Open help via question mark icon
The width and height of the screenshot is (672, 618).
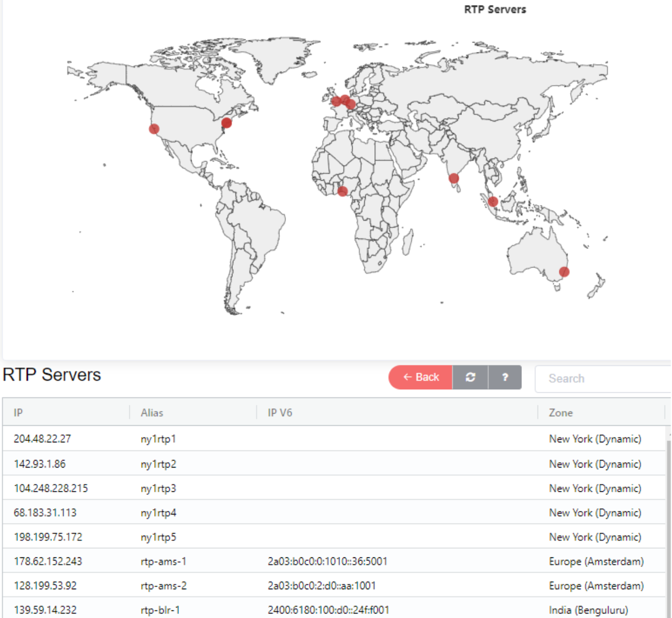click(x=505, y=377)
